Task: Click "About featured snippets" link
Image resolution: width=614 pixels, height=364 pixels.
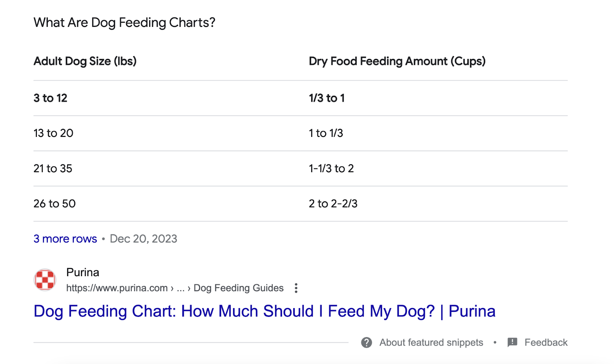Action: (x=431, y=343)
